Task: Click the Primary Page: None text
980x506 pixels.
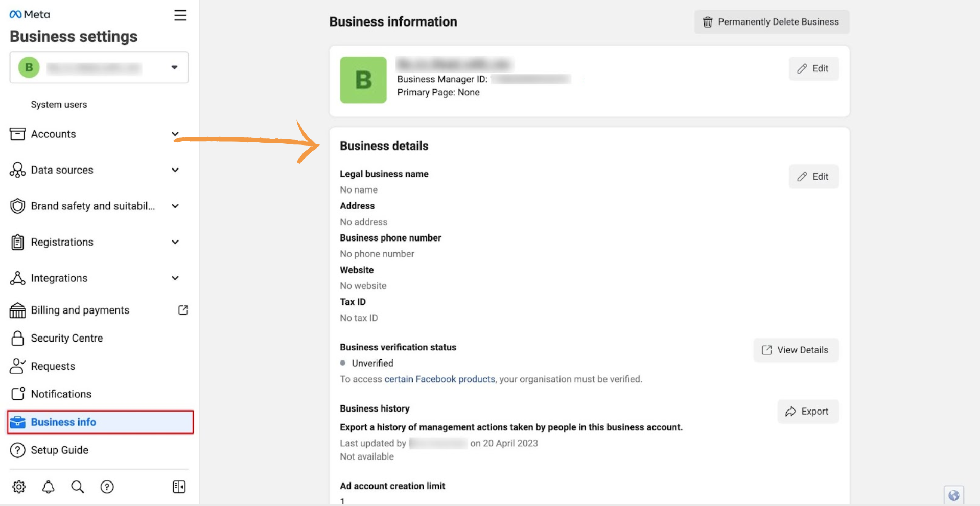Action: coord(438,92)
